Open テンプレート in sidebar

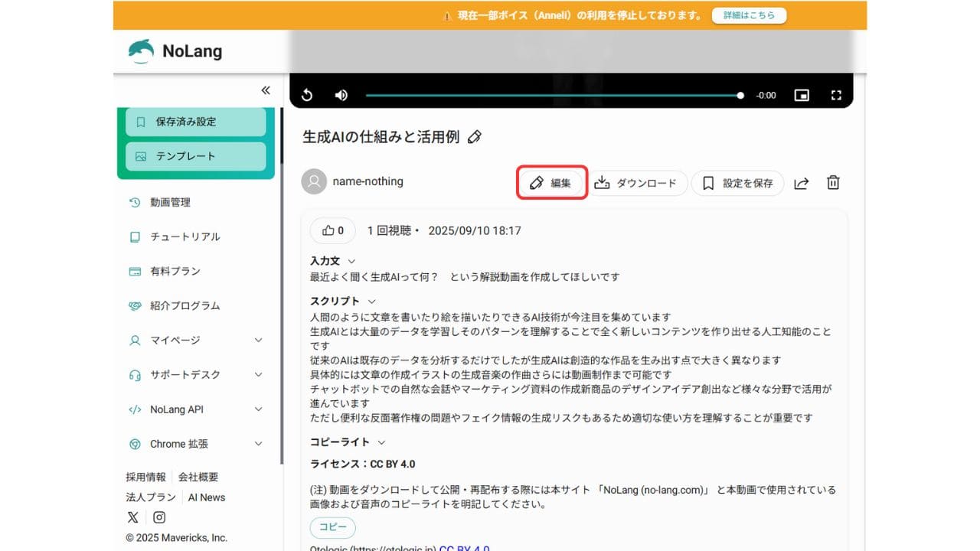tap(196, 156)
